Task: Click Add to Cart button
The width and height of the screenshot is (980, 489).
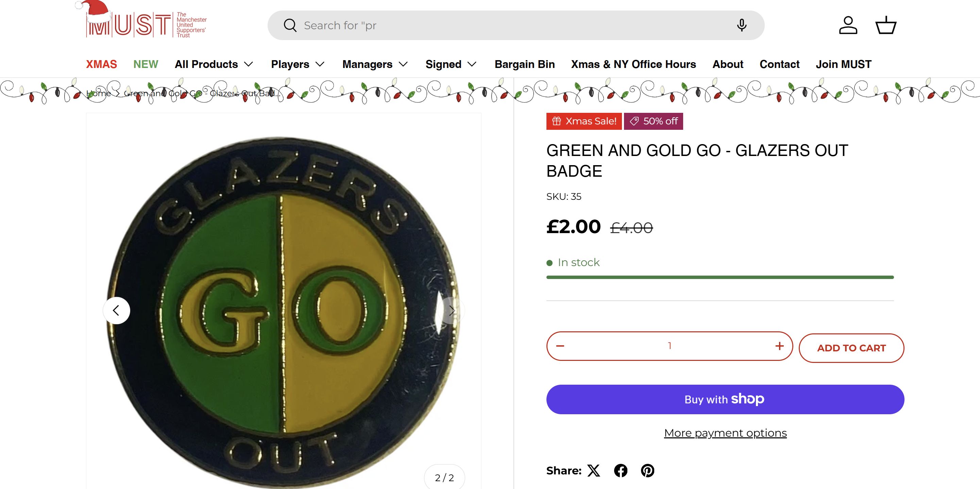Action: point(851,348)
